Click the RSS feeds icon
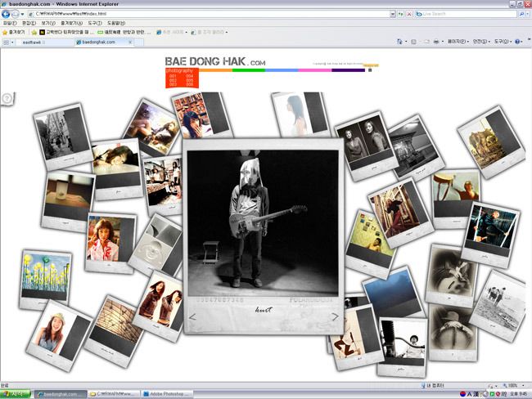This screenshot has width=532, height=399. pos(413,42)
